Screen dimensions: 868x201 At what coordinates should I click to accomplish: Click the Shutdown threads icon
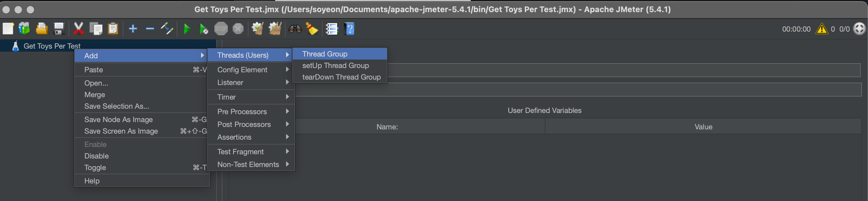tap(238, 29)
